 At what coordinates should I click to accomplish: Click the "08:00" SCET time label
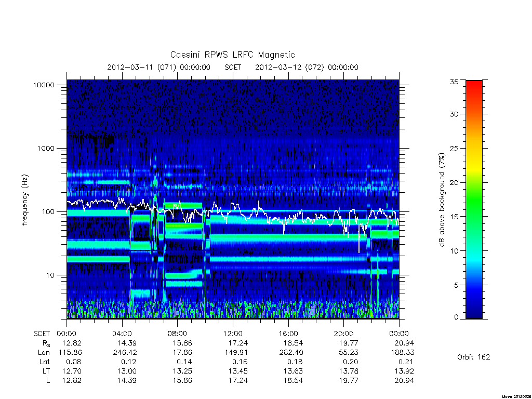[x=178, y=334]
